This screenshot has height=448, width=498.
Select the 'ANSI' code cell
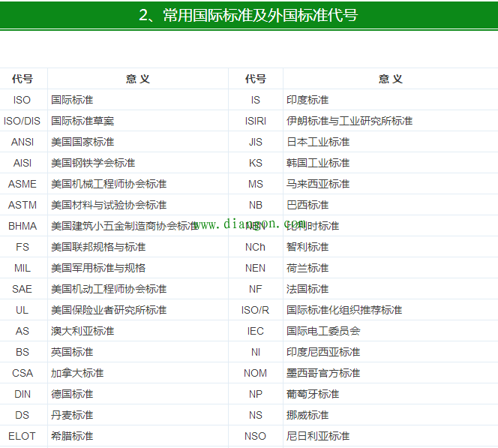(22, 142)
